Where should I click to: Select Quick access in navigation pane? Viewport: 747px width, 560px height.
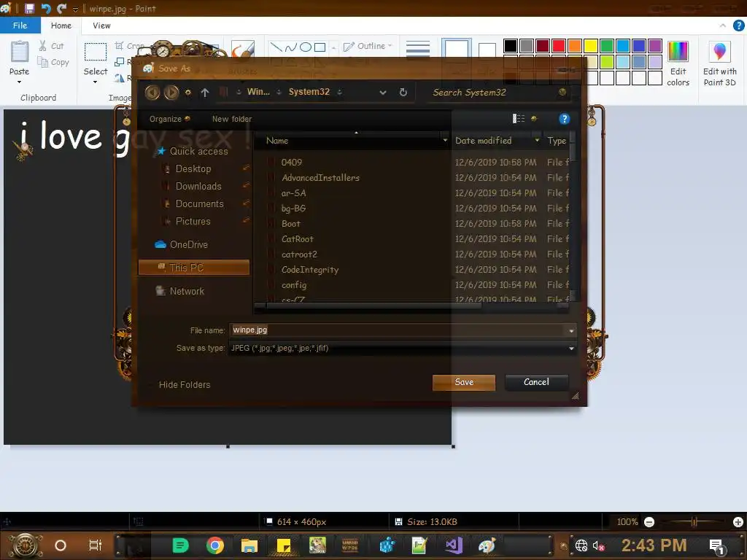point(193,152)
